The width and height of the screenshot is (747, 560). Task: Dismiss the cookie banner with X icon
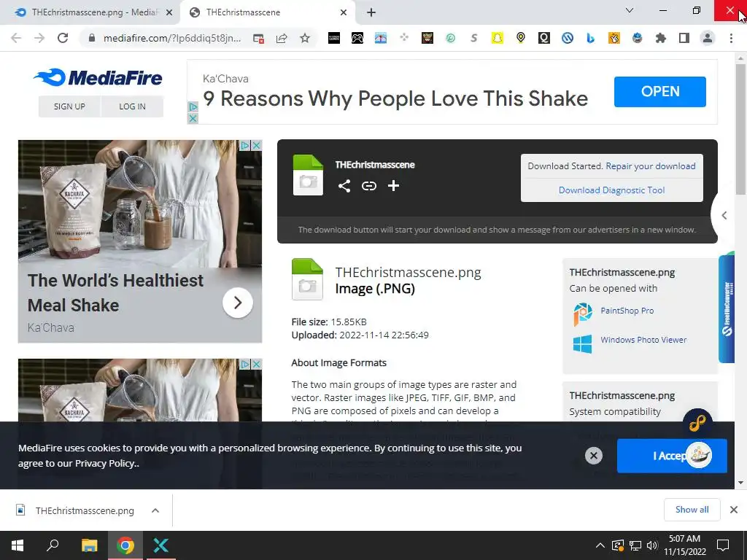[594, 456]
